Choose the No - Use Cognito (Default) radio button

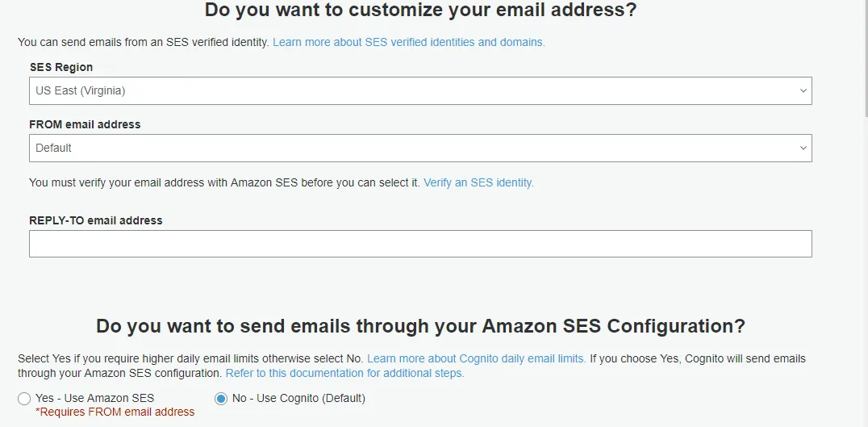(220, 398)
